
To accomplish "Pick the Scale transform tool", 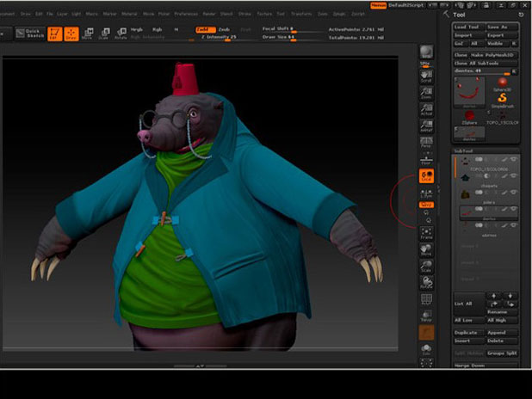I will point(103,34).
